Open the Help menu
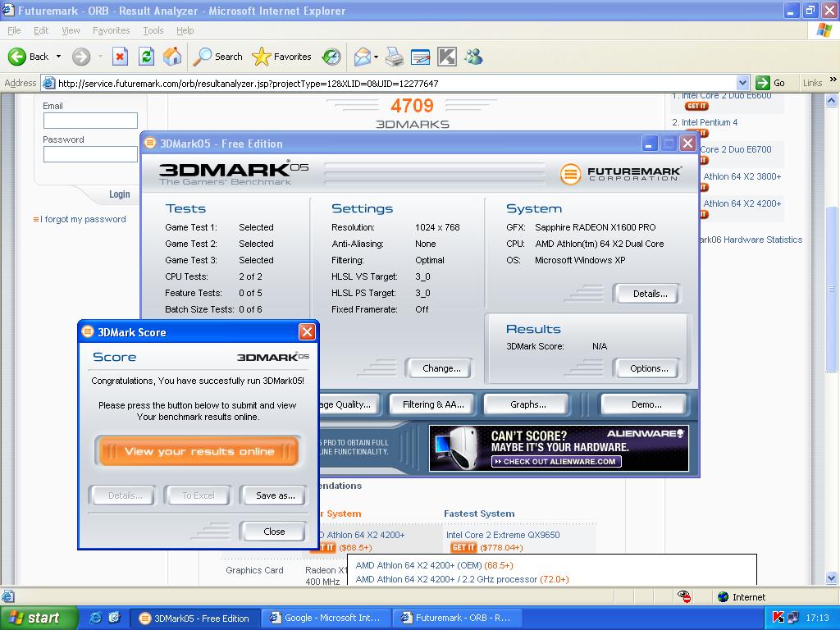840x630 pixels. [185, 30]
